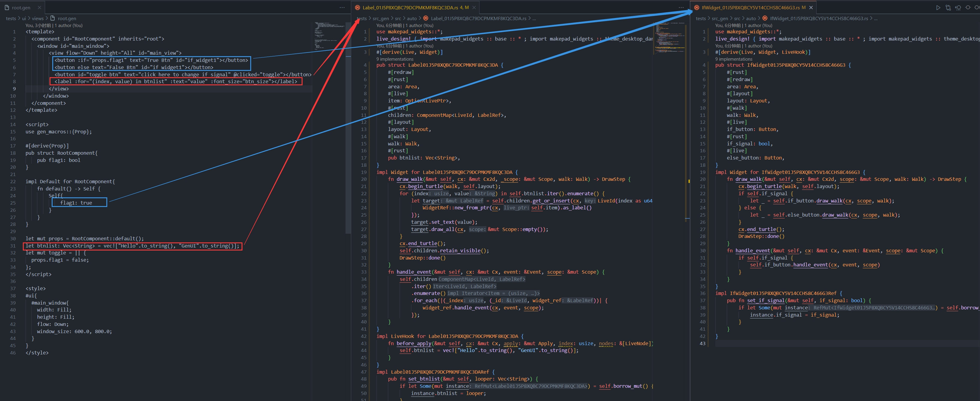The width and height of the screenshot is (980, 401).
Task: Close the root.gen tab
Action: [39, 8]
